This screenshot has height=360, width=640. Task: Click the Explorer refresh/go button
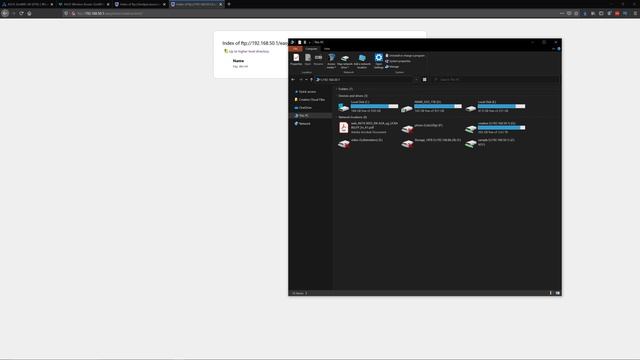point(424,80)
